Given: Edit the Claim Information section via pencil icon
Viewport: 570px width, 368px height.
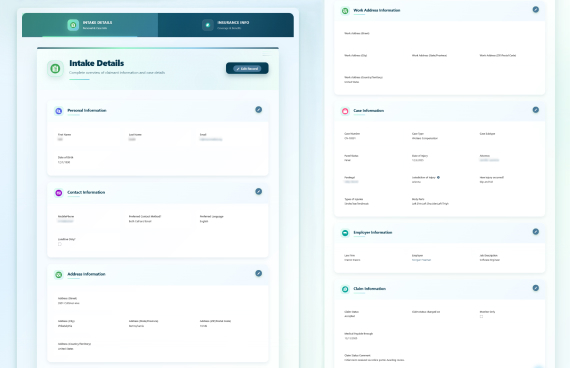Looking at the screenshot, I should pyautogui.click(x=536, y=288).
